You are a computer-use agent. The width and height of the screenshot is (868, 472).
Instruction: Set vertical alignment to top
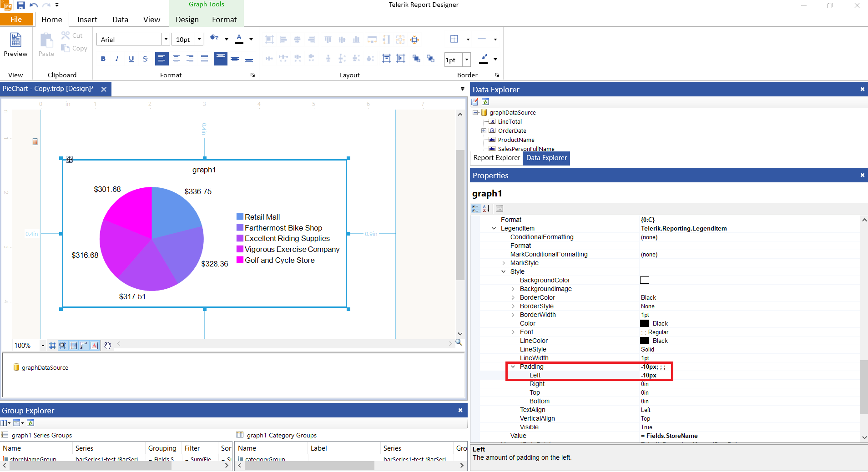pyautogui.click(x=221, y=58)
